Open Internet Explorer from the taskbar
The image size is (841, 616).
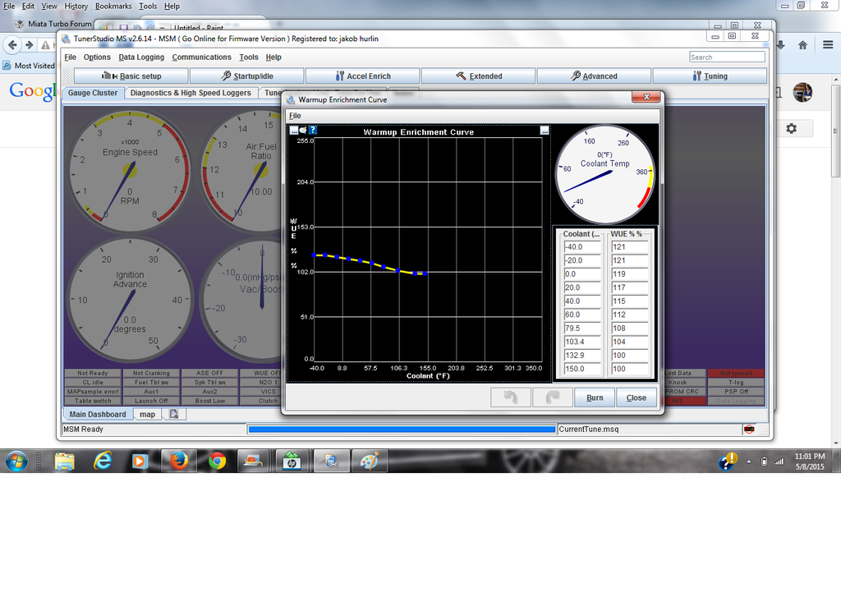(103, 462)
